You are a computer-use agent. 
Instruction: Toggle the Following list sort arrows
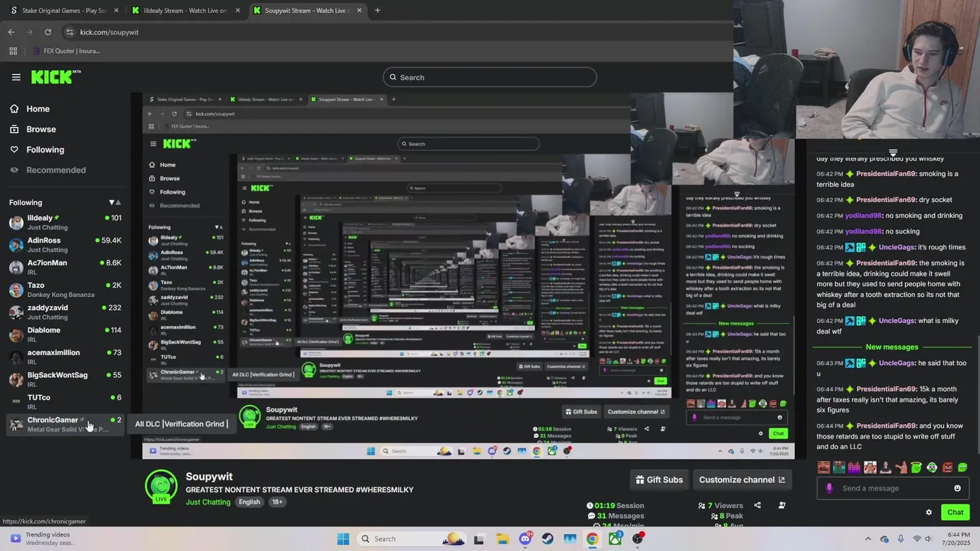coord(115,203)
